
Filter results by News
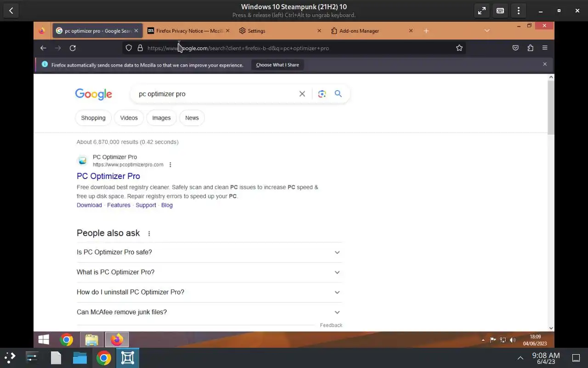coord(192,118)
